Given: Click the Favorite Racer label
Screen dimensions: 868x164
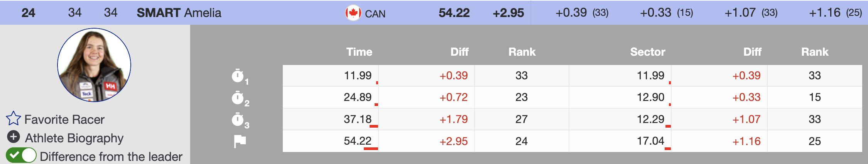Looking at the screenshot, I should [x=64, y=120].
